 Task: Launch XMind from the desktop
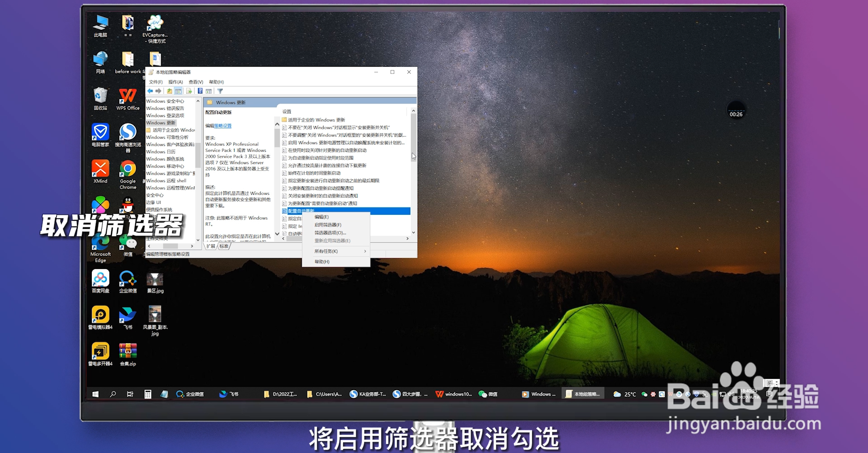tap(100, 172)
